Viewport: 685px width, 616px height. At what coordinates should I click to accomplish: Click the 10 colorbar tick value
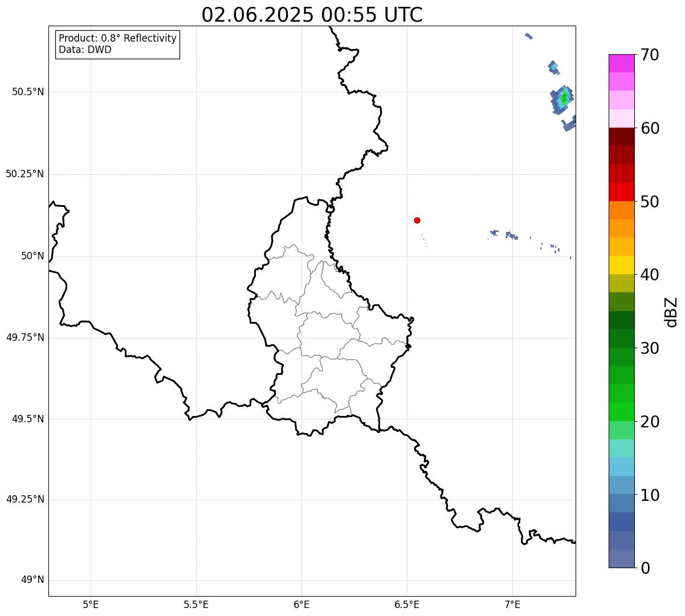point(650,495)
